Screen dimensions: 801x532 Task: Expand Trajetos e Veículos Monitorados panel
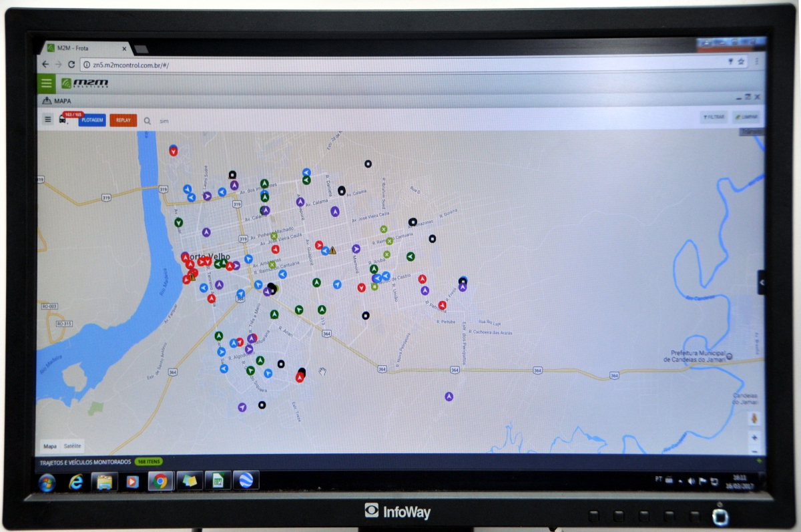pos(85,461)
